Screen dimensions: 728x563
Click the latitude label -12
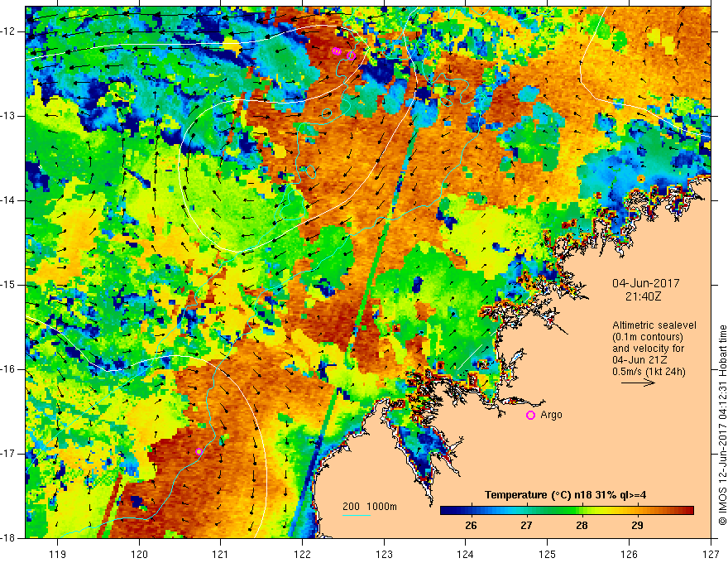[9, 31]
